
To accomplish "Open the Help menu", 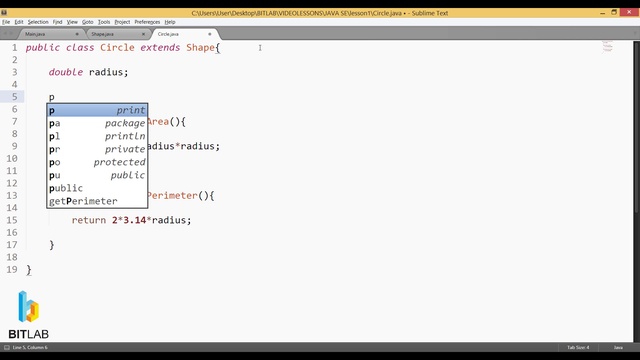I will pyautogui.click(x=170, y=22).
